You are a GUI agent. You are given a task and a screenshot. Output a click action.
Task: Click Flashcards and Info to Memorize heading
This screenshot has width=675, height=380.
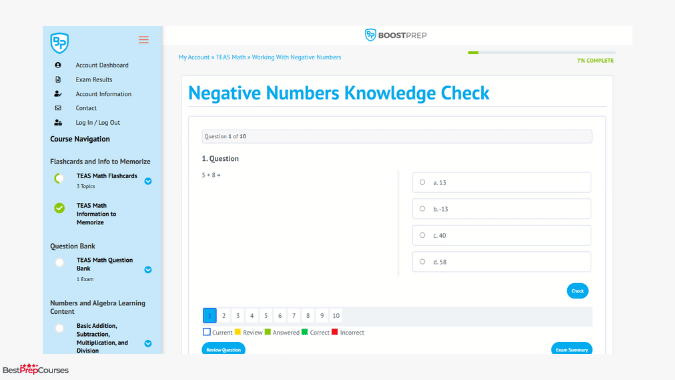(x=100, y=161)
